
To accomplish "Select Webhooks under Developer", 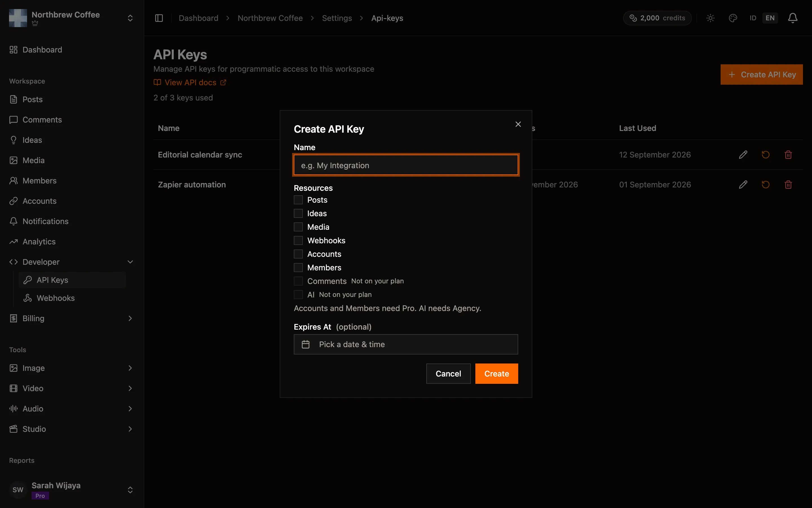I will (72, 298).
